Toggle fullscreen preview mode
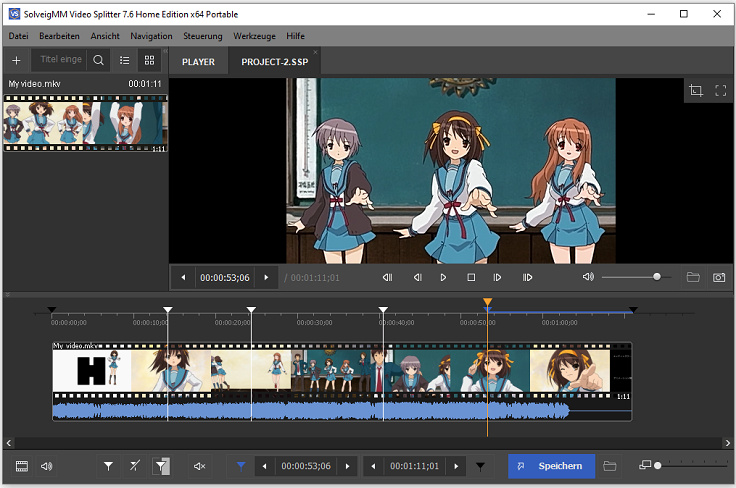This screenshot has width=736, height=488. (x=721, y=90)
